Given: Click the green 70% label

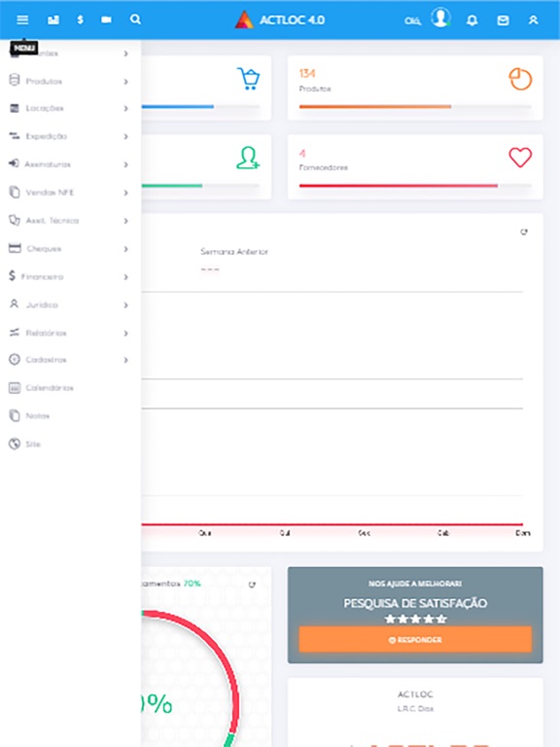Looking at the screenshot, I should [x=192, y=584].
